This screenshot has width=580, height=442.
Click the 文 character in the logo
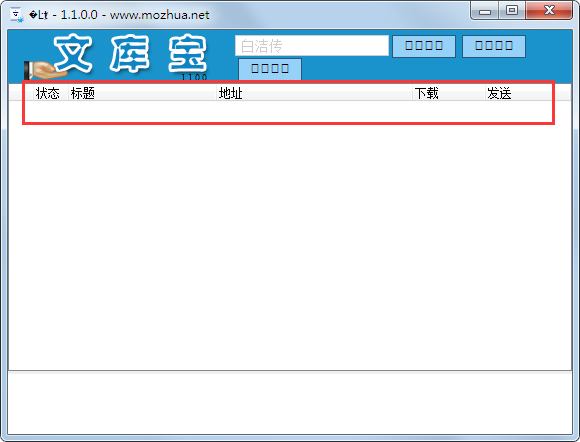[73, 53]
